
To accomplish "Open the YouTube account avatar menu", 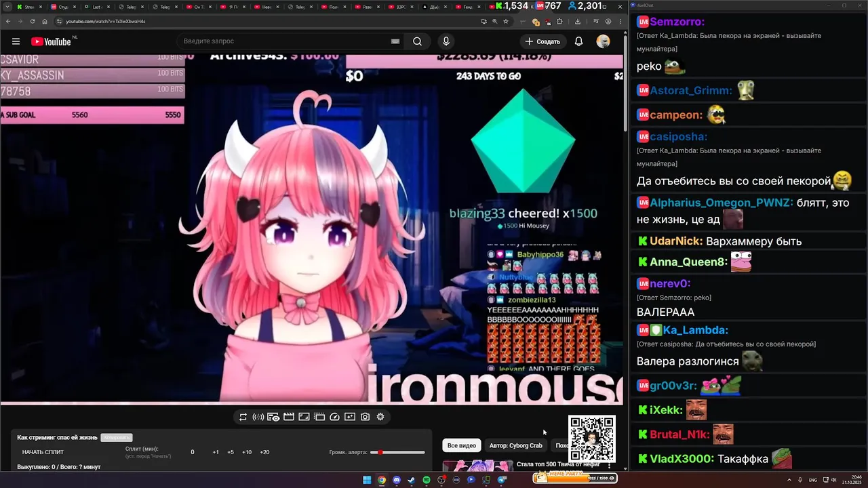I will (603, 41).
